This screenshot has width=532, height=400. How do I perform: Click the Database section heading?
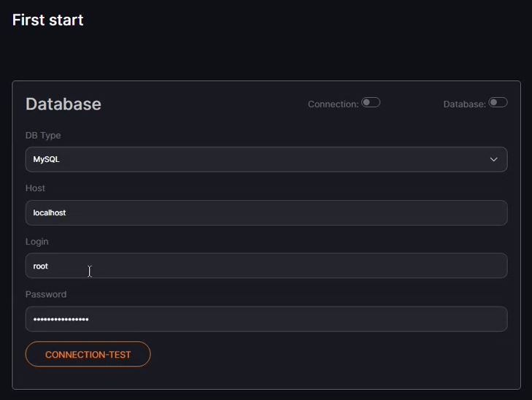click(x=63, y=104)
